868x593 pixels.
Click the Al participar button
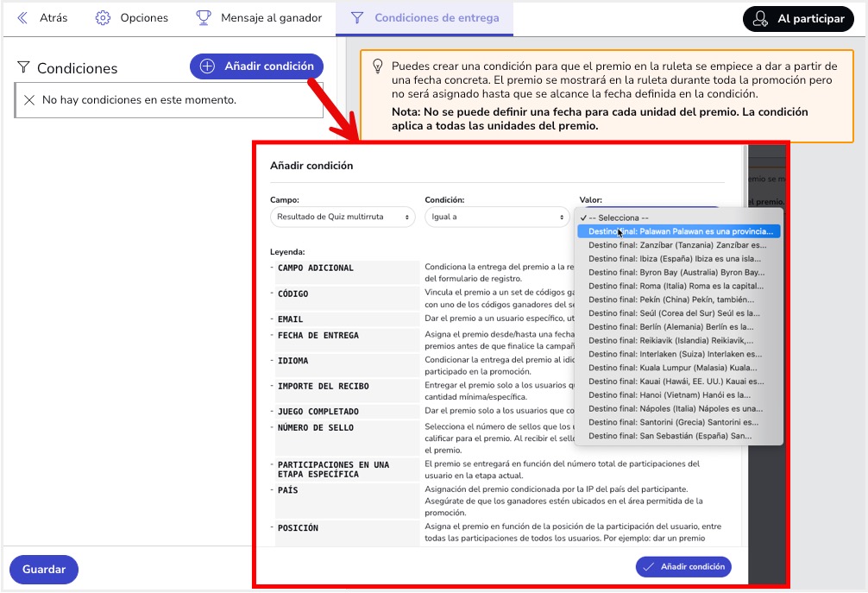(x=798, y=17)
